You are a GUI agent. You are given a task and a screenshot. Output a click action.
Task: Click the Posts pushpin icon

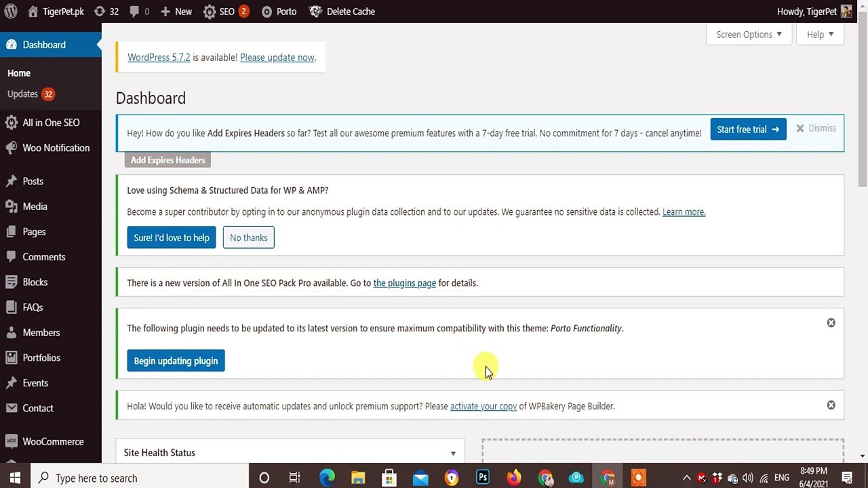11,181
